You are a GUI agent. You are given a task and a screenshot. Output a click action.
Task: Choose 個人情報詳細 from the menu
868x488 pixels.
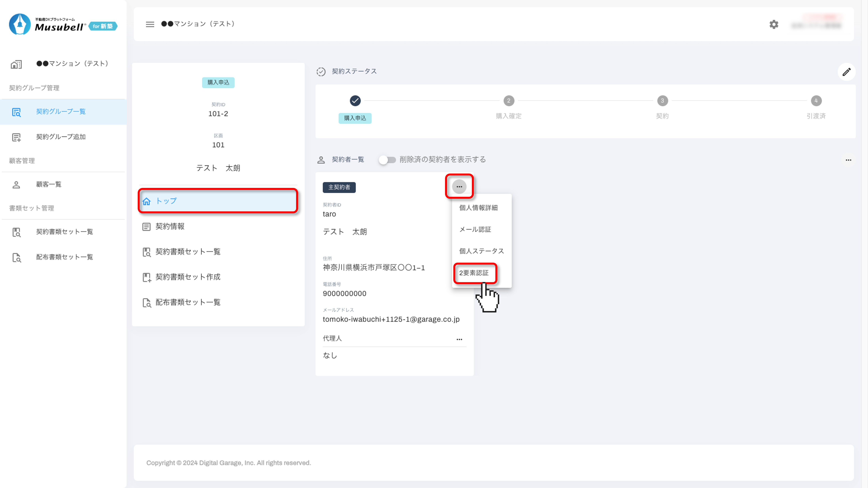tap(478, 208)
